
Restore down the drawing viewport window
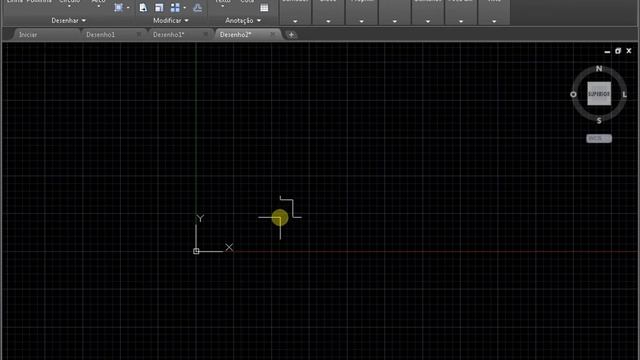pos(618,51)
